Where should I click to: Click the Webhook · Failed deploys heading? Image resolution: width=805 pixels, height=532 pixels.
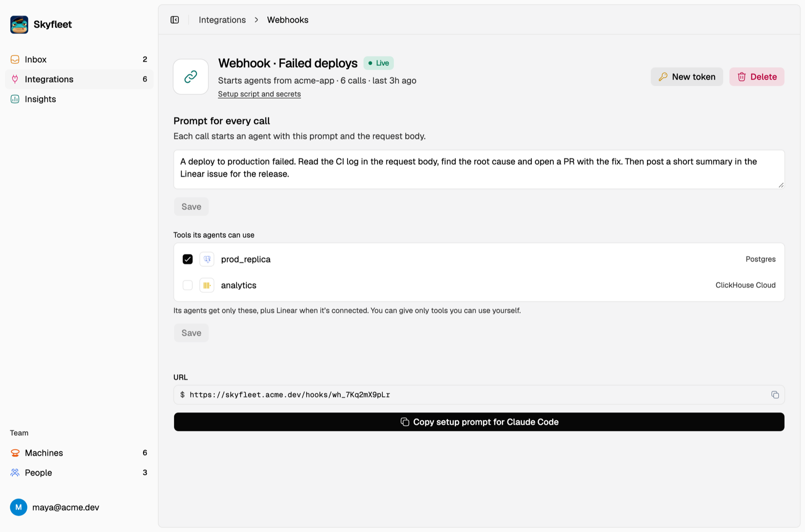288,63
